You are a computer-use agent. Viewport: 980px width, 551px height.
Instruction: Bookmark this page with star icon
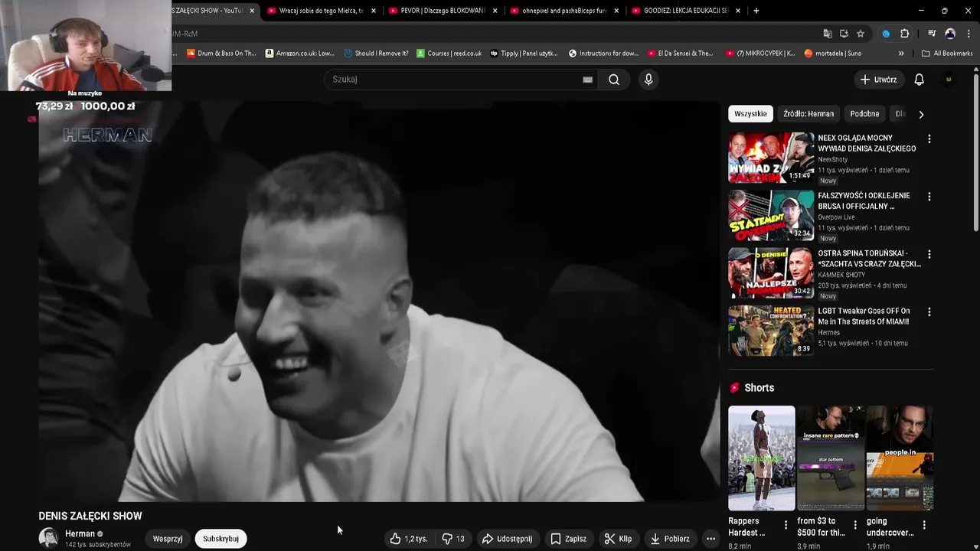[x=861, y=34]
